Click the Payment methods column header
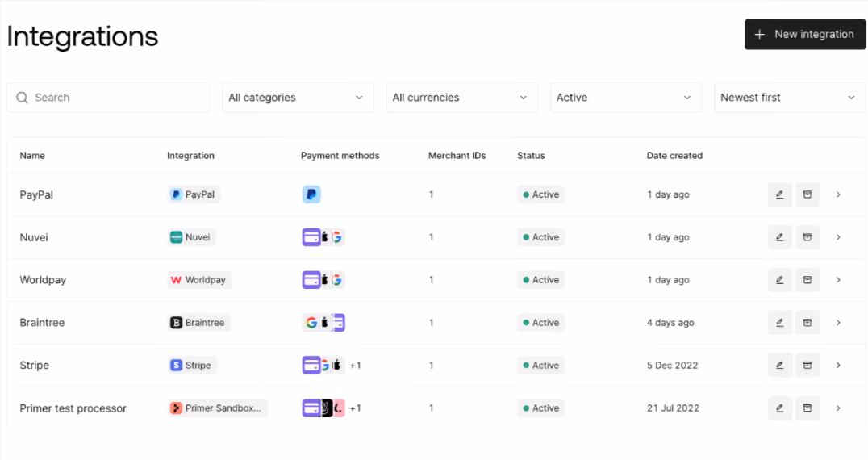The image size is (868, 460). click(340, 156)
